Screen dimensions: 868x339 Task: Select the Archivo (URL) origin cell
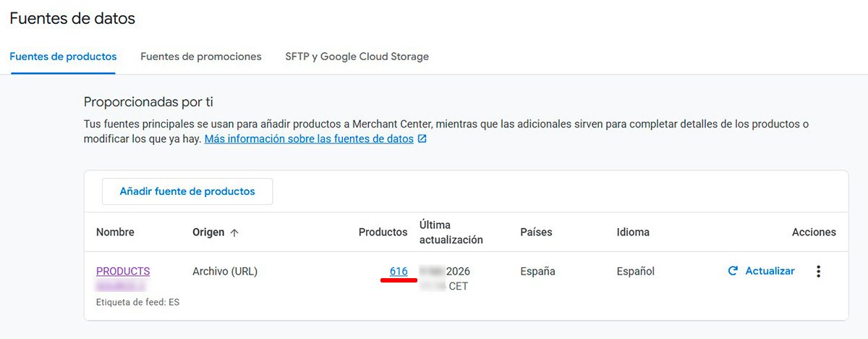pos(225,272)
